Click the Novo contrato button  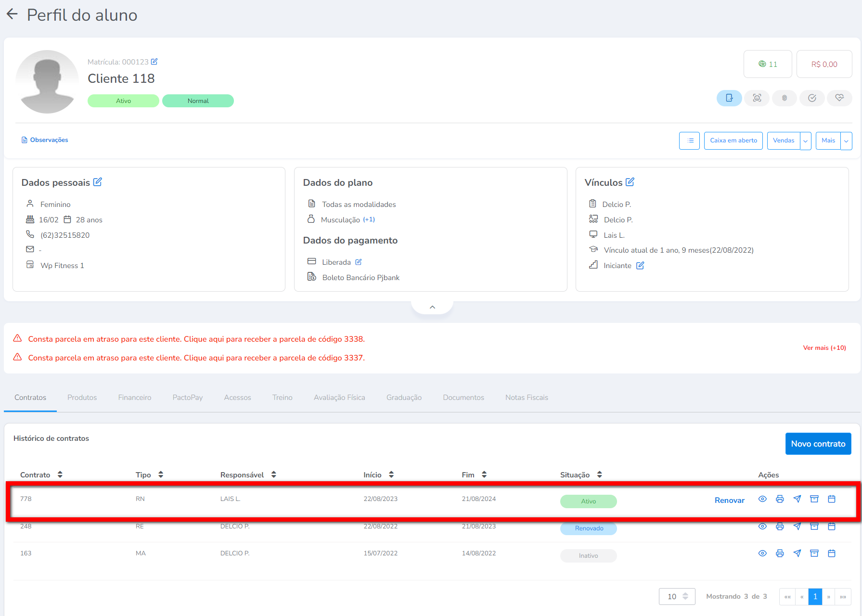818,444
